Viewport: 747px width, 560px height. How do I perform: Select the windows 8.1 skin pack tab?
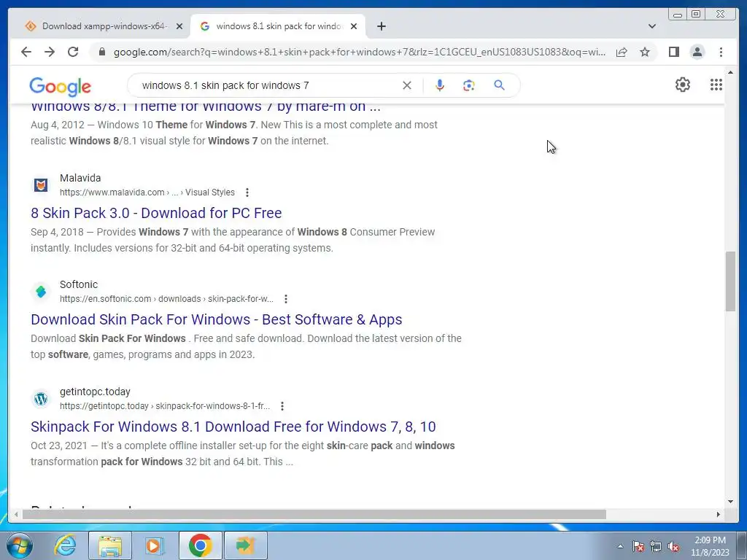click(278, 26)
